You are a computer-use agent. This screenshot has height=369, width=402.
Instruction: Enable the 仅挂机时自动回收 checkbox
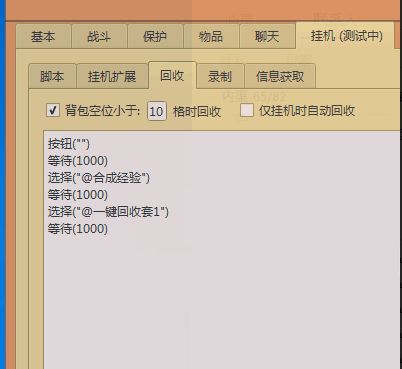coord(247,110)
